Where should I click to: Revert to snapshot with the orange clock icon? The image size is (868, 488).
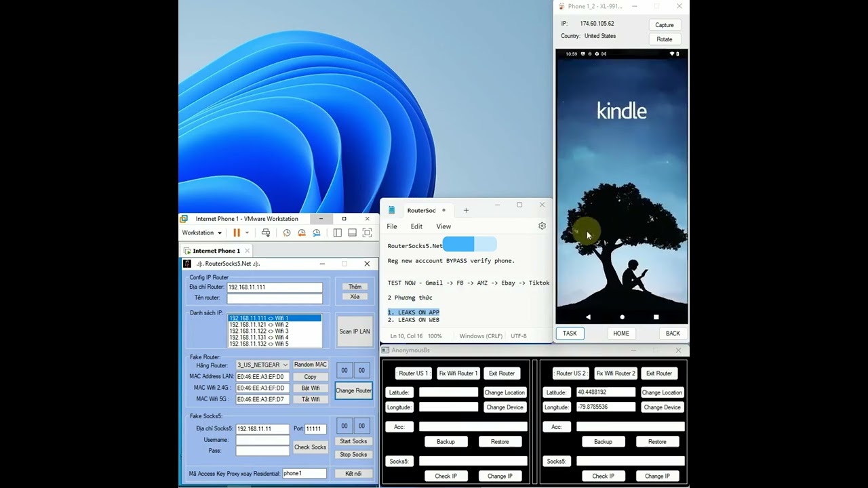pyautogui.click(x=302, y=232)
